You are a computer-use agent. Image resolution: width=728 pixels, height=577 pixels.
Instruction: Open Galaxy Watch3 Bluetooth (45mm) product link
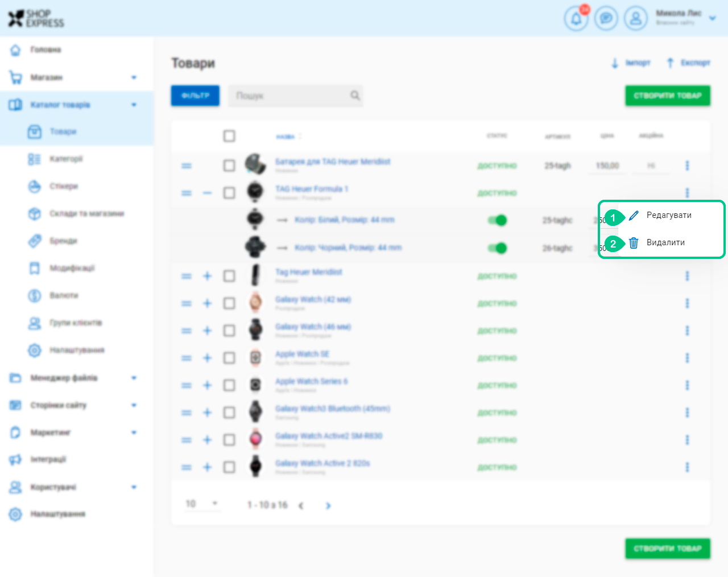[333, 409]
